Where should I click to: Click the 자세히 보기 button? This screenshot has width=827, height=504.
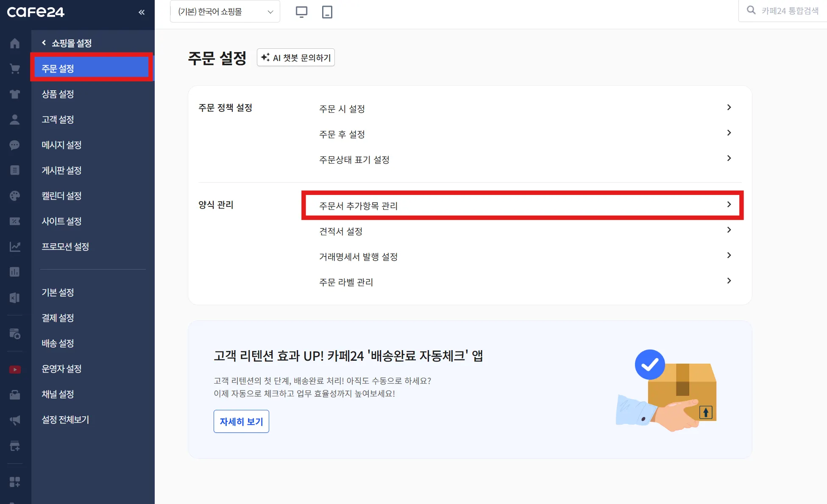click(x=241, y=421)
